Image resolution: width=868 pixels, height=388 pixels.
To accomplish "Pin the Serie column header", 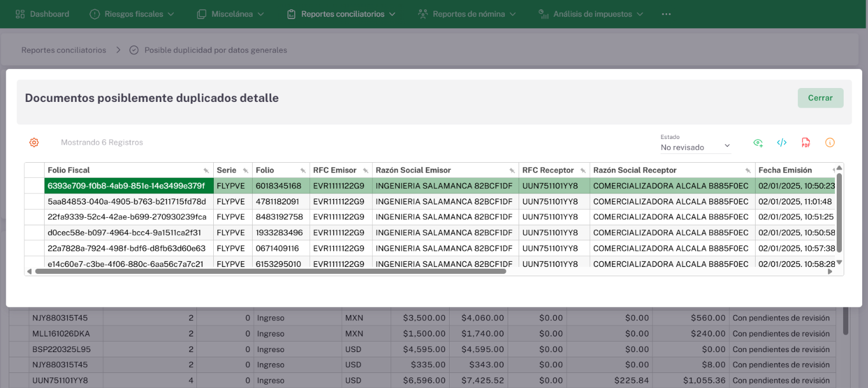I will tap(245, 171).
